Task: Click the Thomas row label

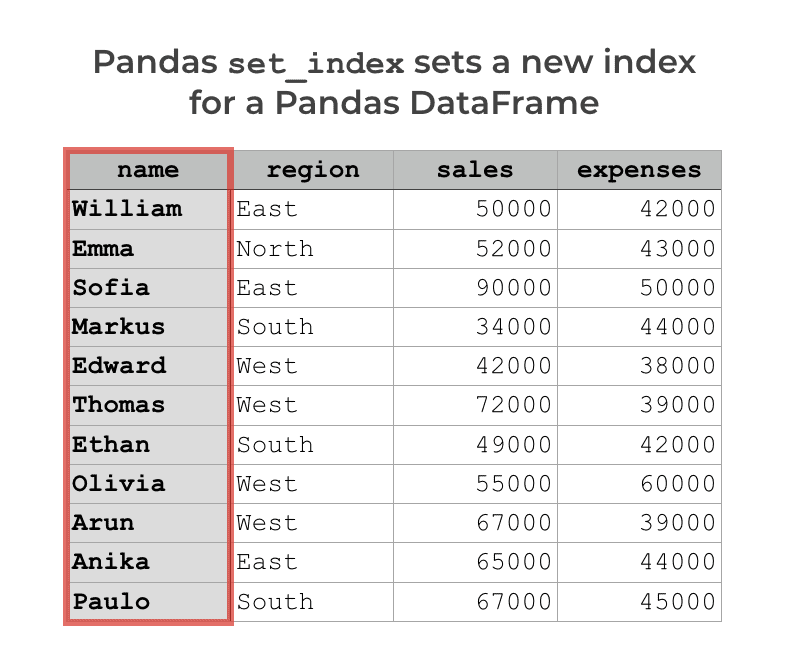Action: point(148,405)
